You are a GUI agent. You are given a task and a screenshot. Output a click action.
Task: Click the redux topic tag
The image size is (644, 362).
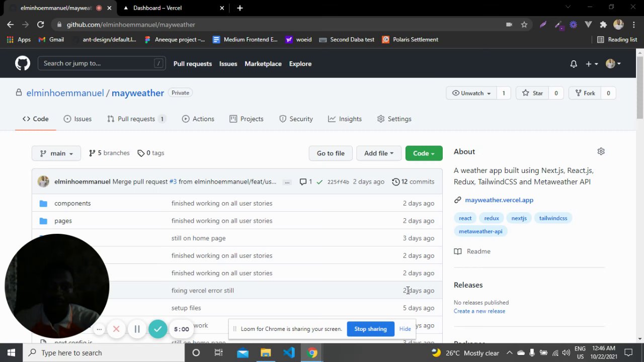point(492,218)
